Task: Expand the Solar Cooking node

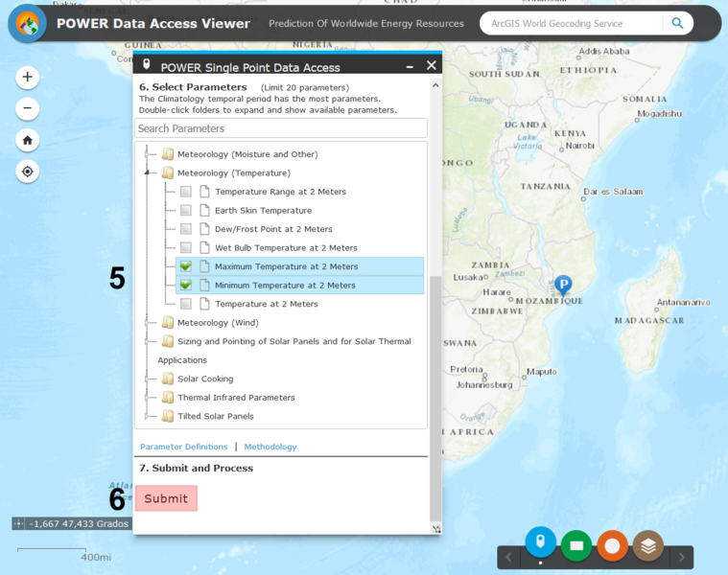Action: click(147, 379)
